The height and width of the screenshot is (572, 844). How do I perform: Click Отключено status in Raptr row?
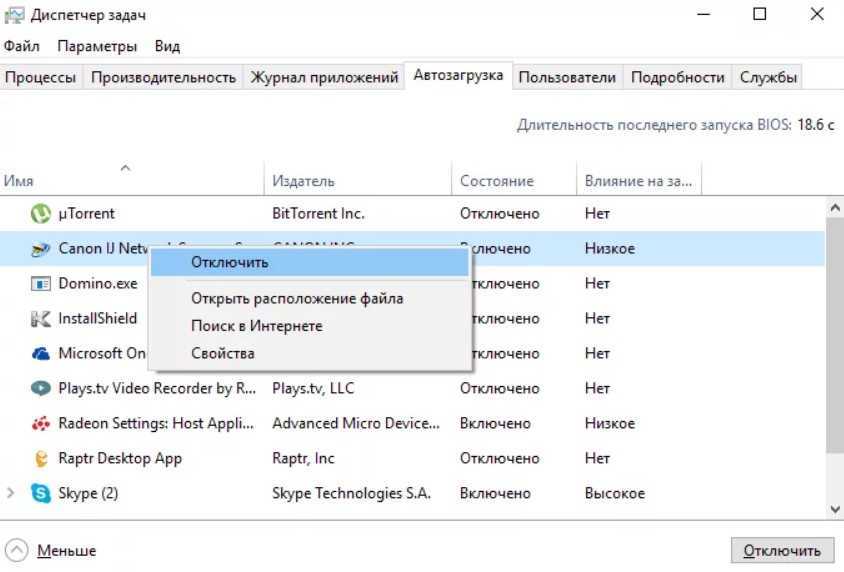point(500,458)
